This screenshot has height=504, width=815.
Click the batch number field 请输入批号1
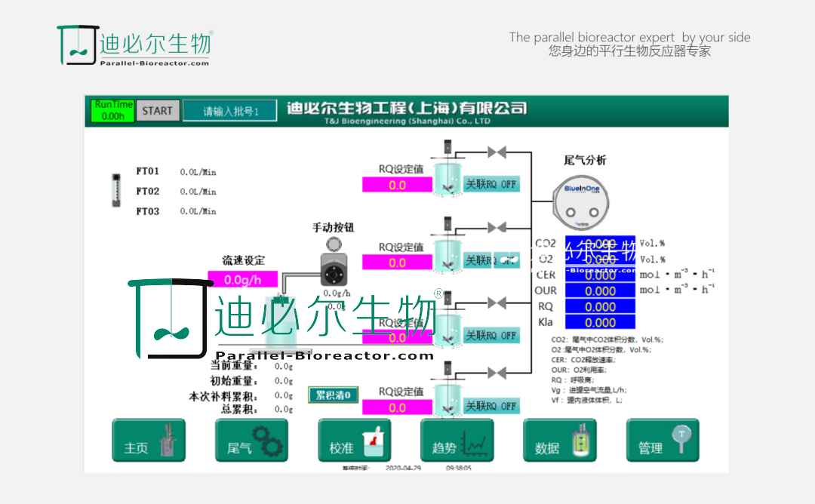(229, 111)
